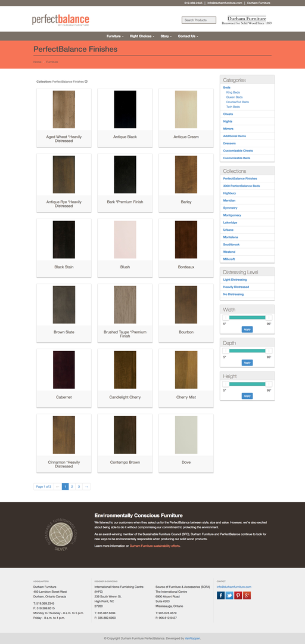This screenshot has width=305, height=644.
Task: Select the King Beds subcategory
Action: tap(233, 92)
